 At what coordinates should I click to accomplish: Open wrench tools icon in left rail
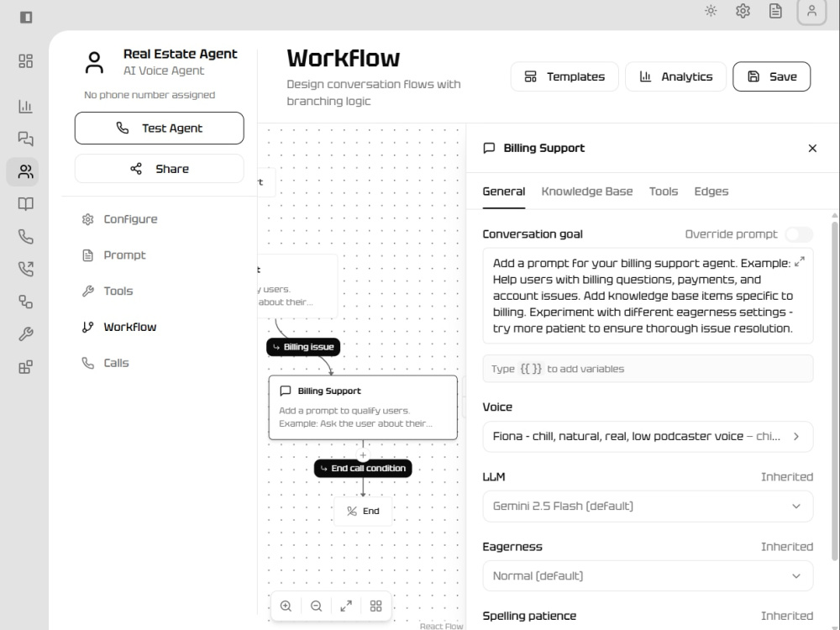(x=26, y=334)
